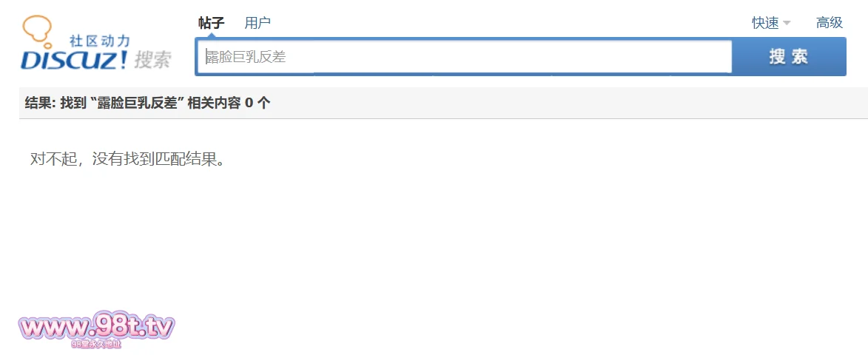Expand the 快速 search mode dropdown
The image size is (868, 355).
765,23
